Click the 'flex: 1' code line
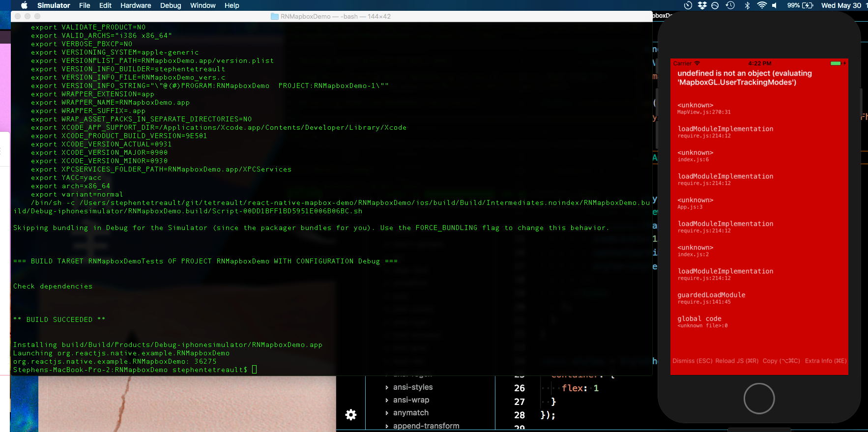Screen dimensions: 868x432 pyautogui.click(x=580, y=388)
